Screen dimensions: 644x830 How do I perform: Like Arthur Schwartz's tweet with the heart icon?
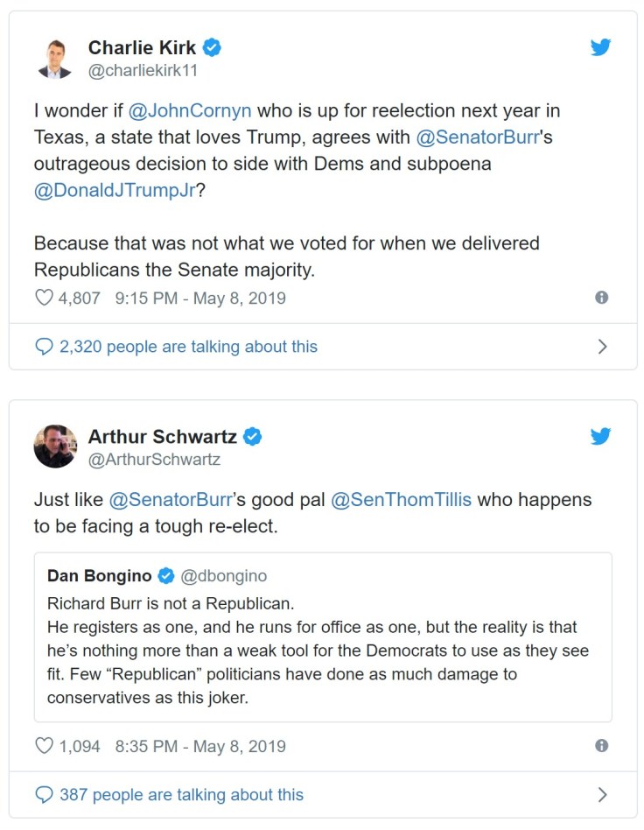tap(44, 746)
